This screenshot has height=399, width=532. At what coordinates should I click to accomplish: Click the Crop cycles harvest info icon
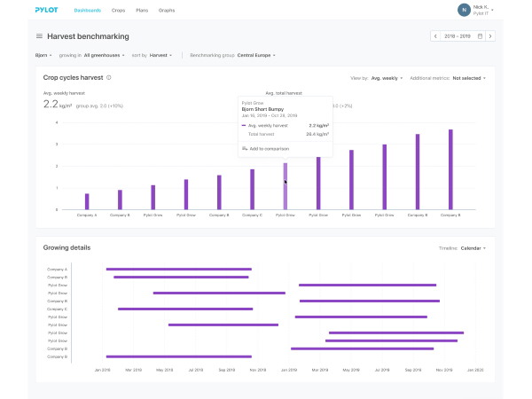(x=108, y=78)
